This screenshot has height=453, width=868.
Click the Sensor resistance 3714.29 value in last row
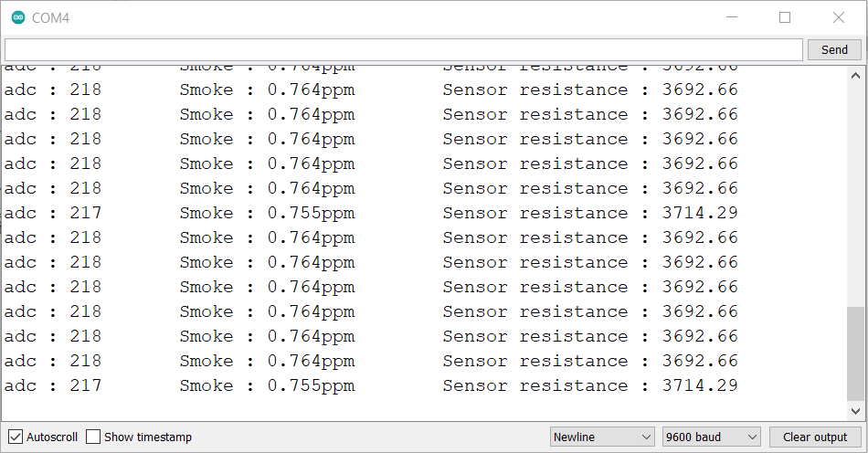700,385
